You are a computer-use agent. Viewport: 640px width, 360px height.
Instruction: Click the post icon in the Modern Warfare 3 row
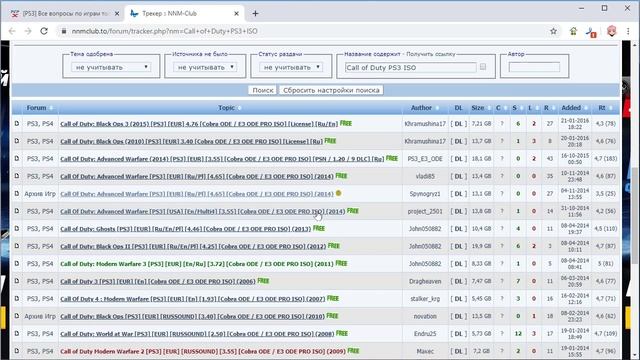[x=17, y=264]
